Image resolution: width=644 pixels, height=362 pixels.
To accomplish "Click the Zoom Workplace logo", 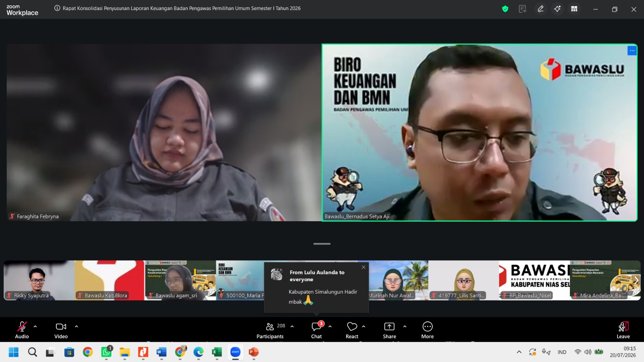I will pyautogui.click(x=22, y=10).
